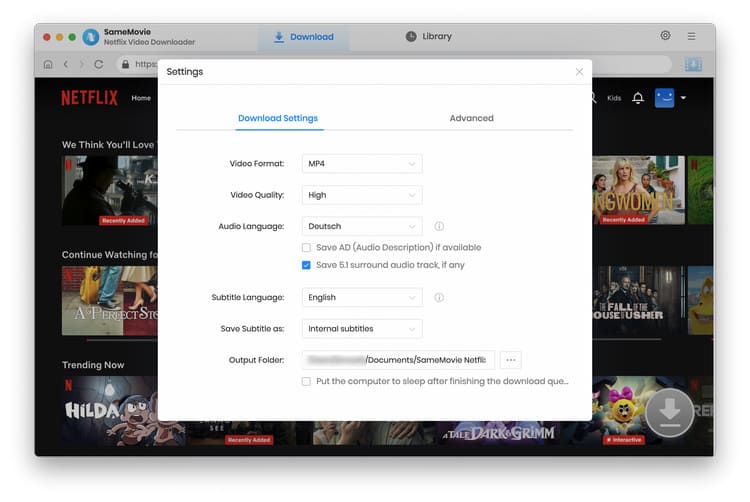This screenshot has height=502, width=750.
Task: Click the Netflix logo
Action: tap(89, 98)
